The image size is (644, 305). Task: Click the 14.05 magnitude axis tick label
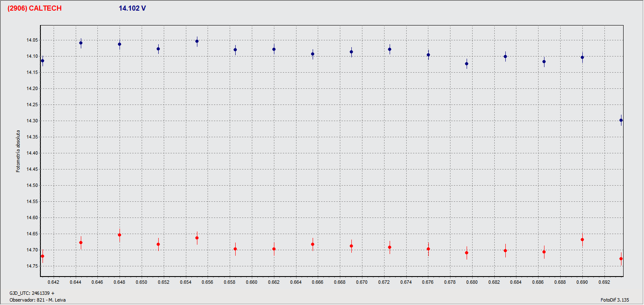click(32, 40)
